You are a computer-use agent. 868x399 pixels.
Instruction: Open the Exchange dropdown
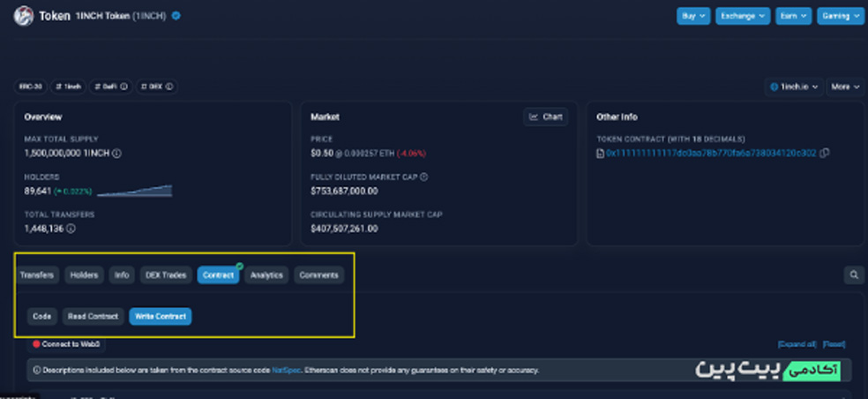(x=743, y=16)
